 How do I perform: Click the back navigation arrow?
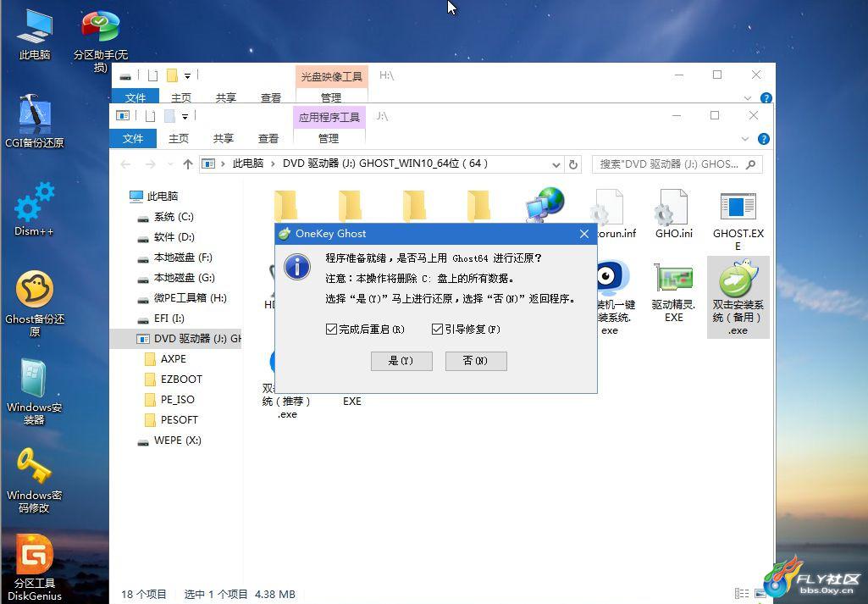point(125,164)
